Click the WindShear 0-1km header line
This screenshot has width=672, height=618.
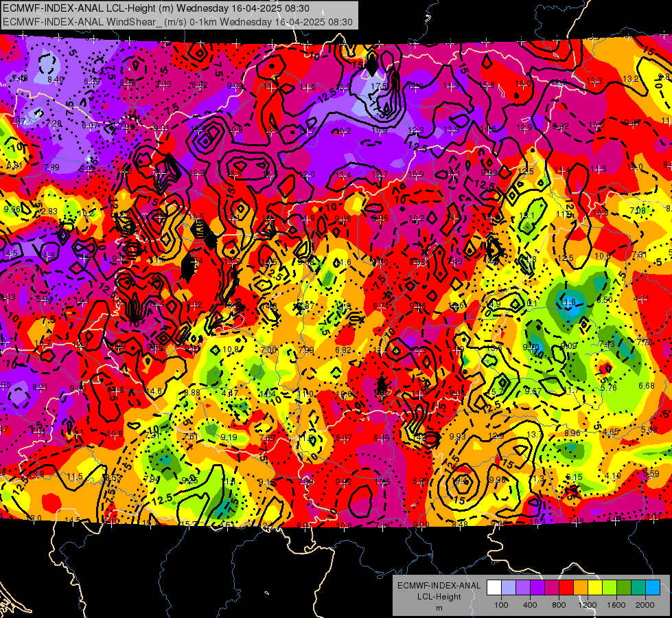177,22
